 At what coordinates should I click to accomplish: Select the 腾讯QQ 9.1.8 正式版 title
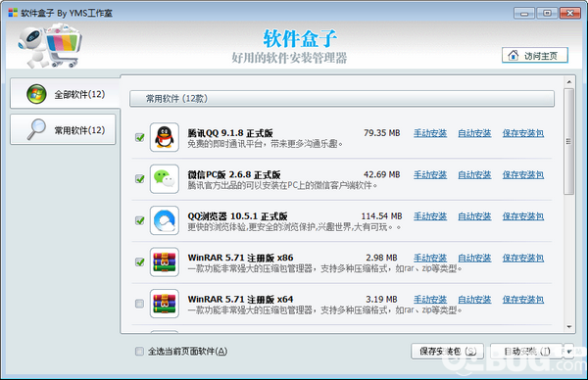[x=230, y=133]
